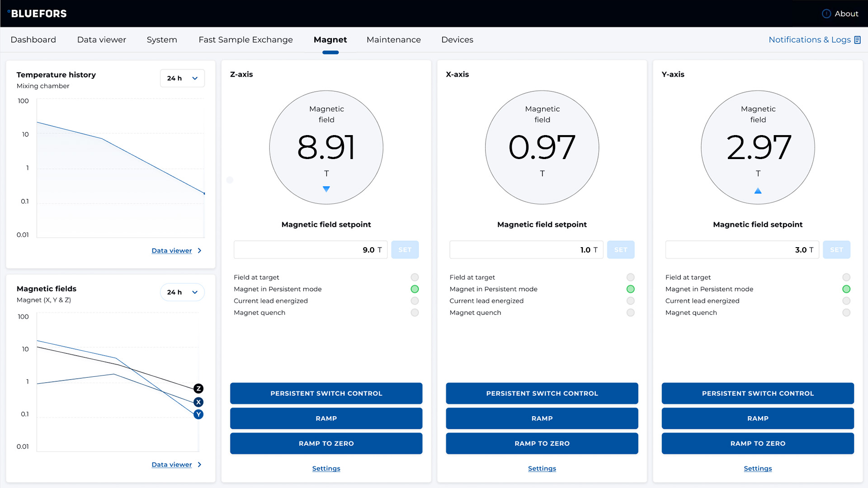Screen dimensions: 868x488
Task: Select the Z legend badge on Magnetic fields chart
Action: click(198, 388)
